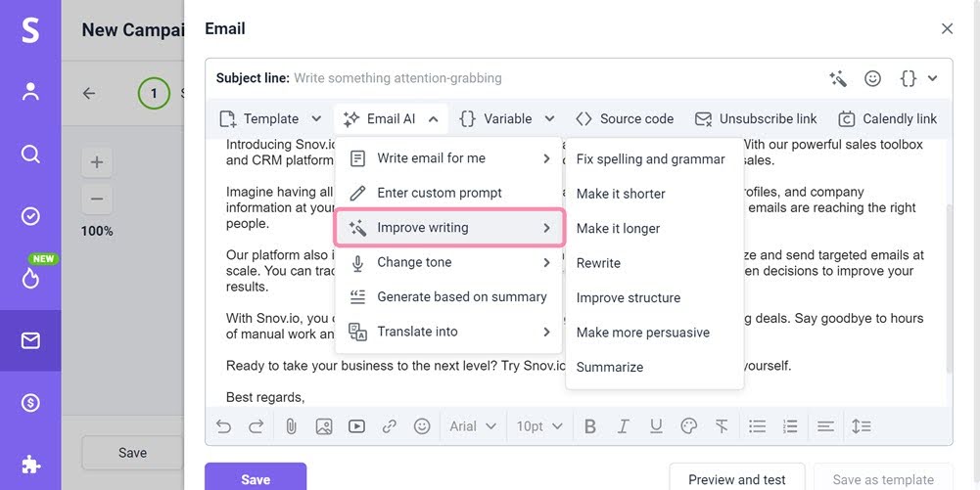Toggle bold text formatting
Image resolution: width=980 pixels, height=490 pixels.
[x=589, y=426]
